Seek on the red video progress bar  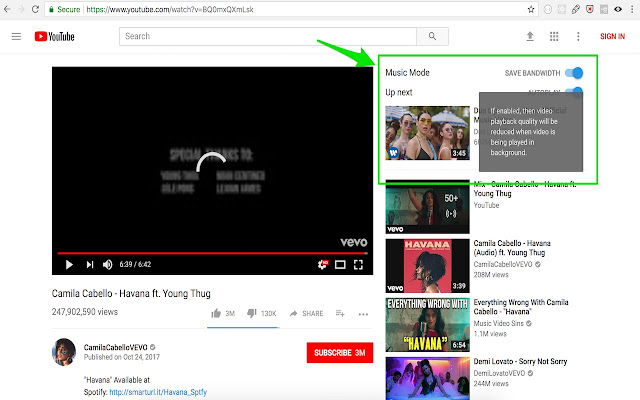tap(212, 253)
